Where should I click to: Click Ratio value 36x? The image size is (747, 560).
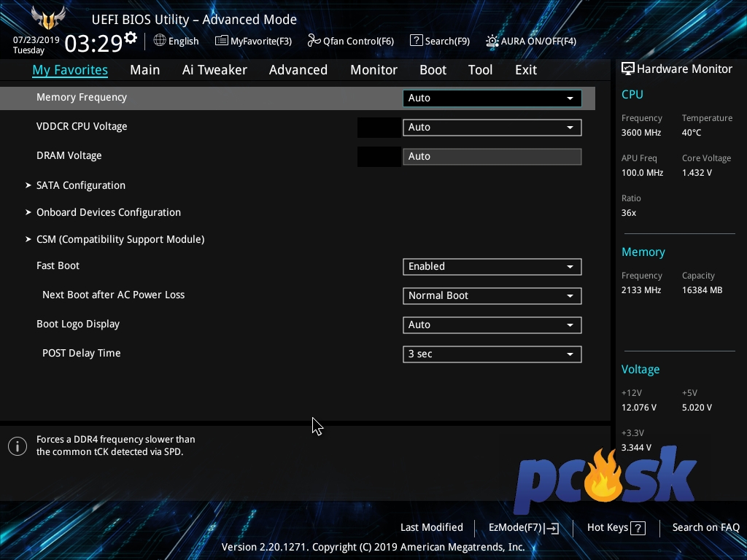coord(629,213)
